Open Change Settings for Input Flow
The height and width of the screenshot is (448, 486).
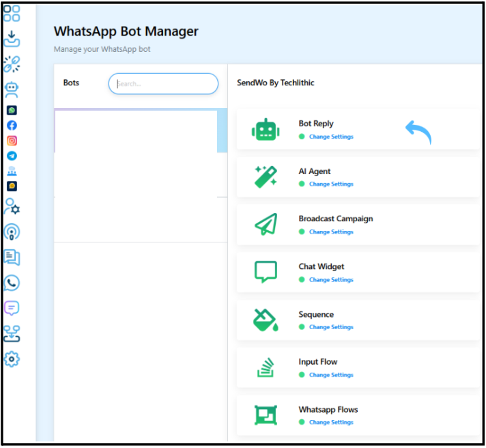coord(331,375)
